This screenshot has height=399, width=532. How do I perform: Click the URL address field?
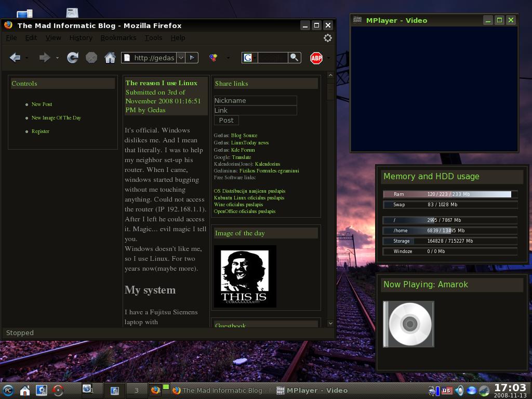[x=154, y=58]
